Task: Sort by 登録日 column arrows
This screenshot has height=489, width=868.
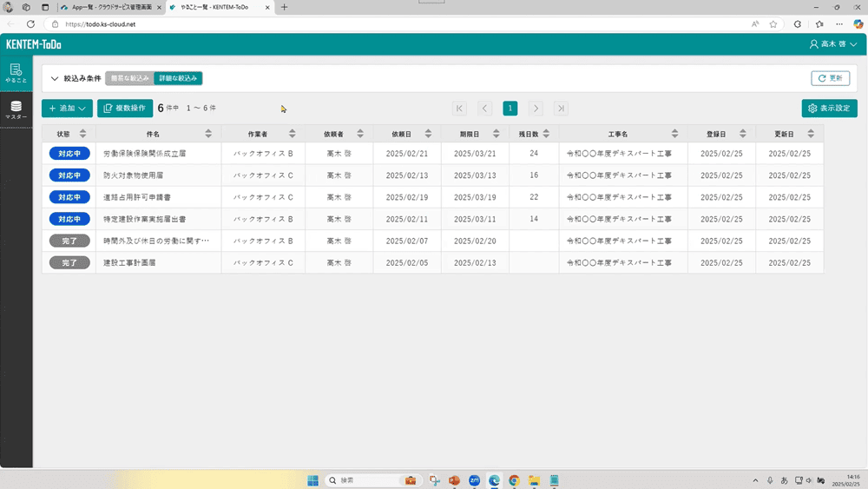Action: pos(743,134)
